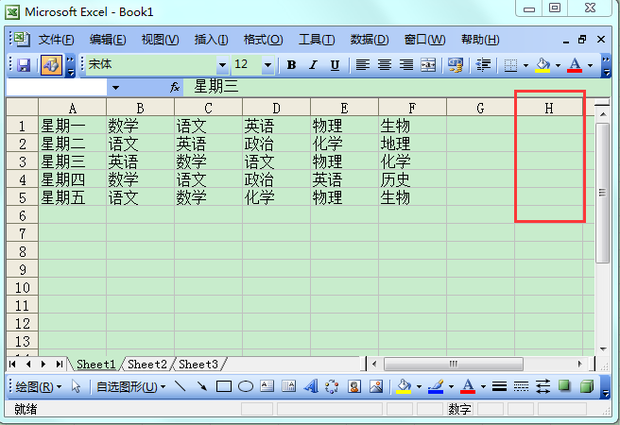Viewport: 620px width, 425px height.
Task: Apply cell borders icon
Action: (510, 65)
